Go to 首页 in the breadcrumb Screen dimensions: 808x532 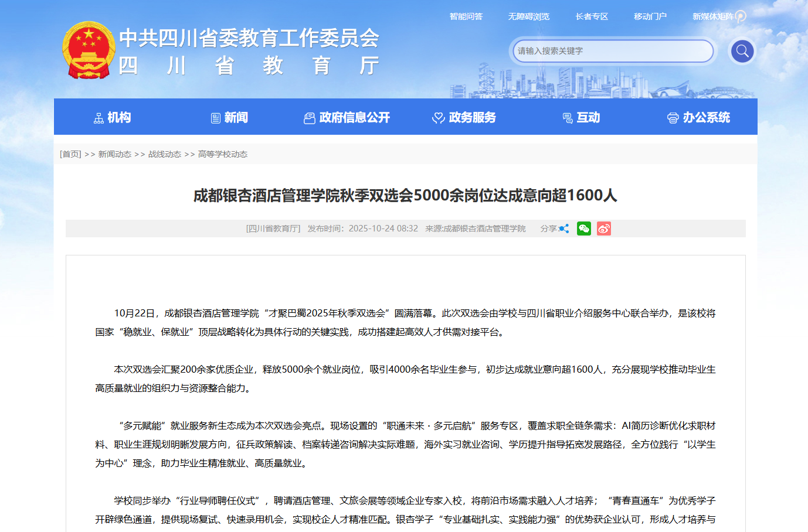70,154
